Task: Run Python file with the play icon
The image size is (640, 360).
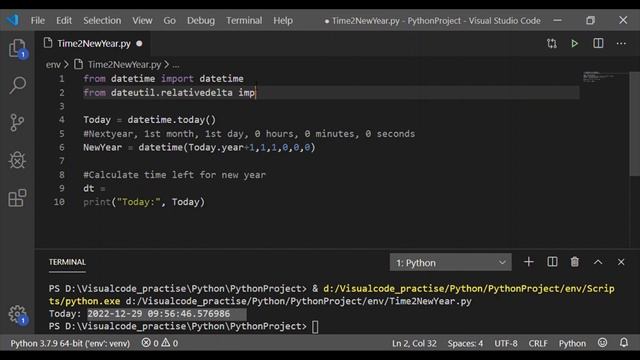Action: point(574,43)
